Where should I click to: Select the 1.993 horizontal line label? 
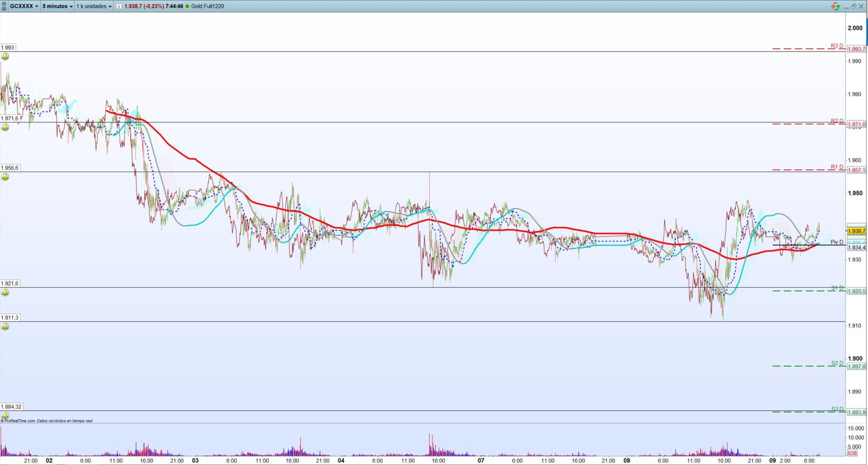[8, 47]
